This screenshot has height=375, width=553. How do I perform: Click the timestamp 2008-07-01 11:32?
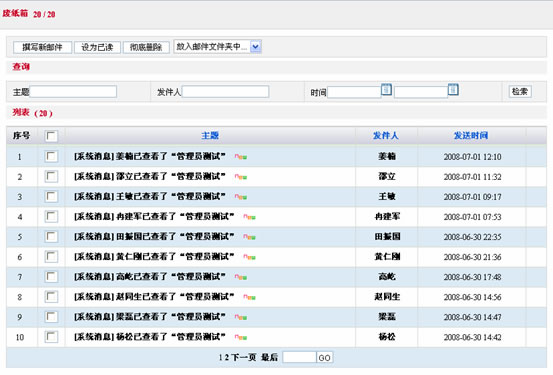472,177
